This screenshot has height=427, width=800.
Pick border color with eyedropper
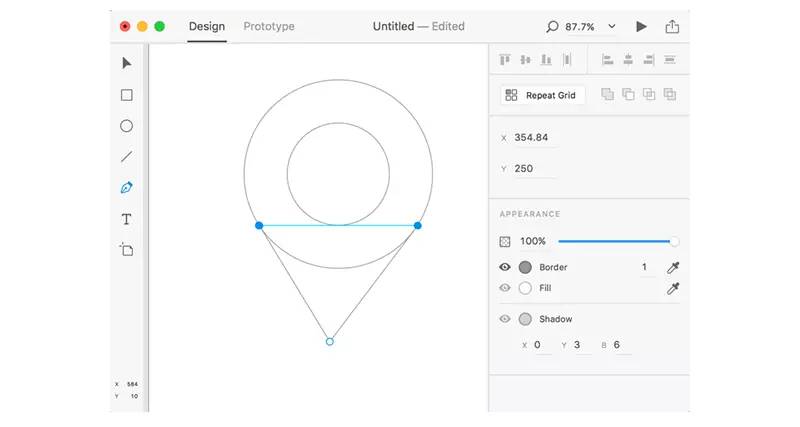point(673,267)
